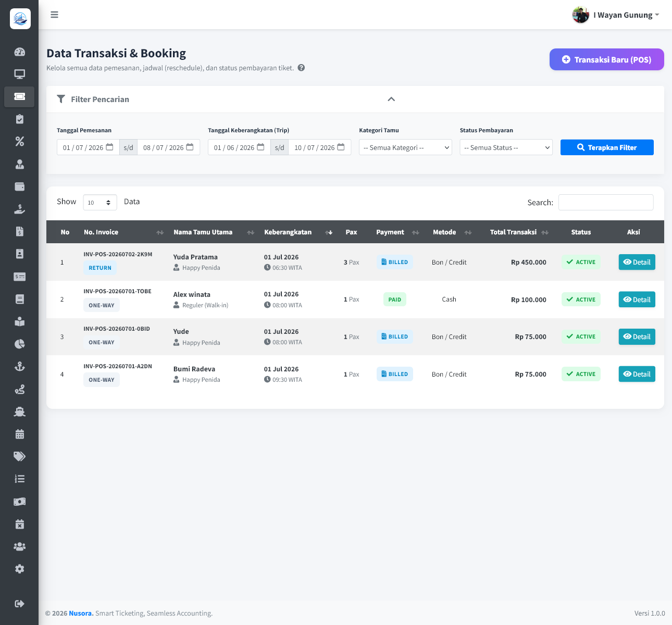Click the Versi 1.0.0 footer text
Screen dimensions: 672x625
pos(650,613)
